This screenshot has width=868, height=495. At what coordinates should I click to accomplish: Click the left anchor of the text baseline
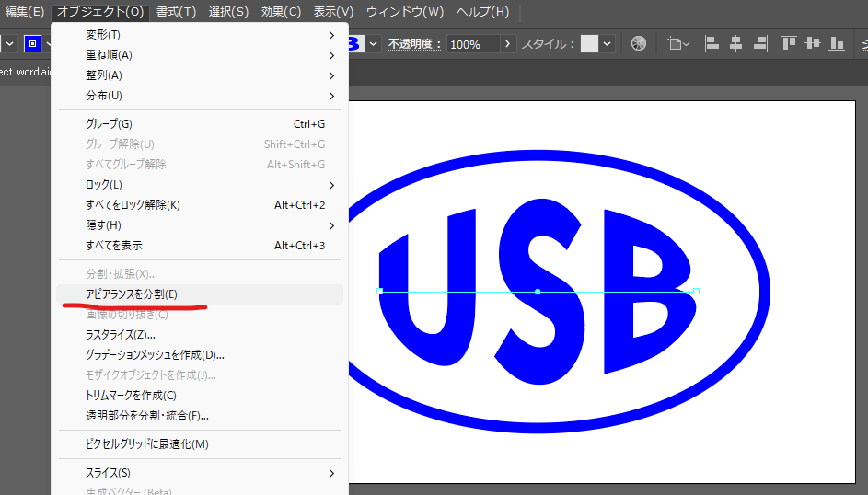point(380,291)
